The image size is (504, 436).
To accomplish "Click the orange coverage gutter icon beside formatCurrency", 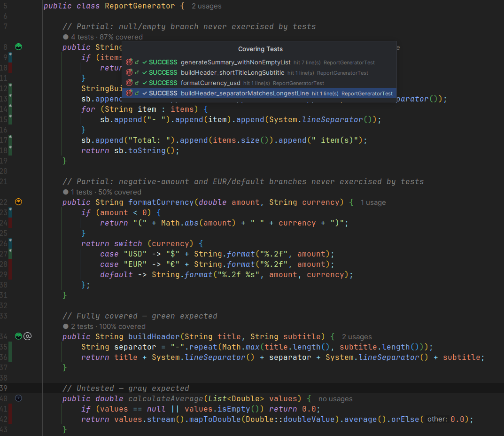I will pos(19,202).
